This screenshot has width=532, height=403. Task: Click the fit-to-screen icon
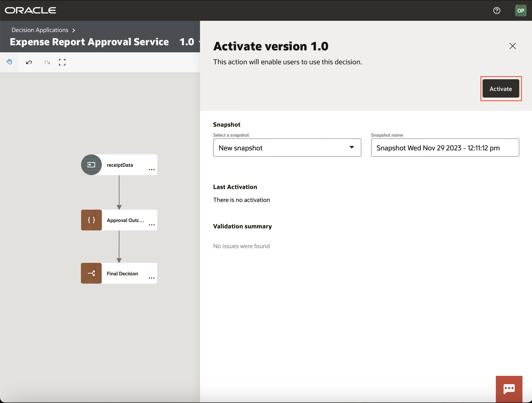click(x=62, y=62)
